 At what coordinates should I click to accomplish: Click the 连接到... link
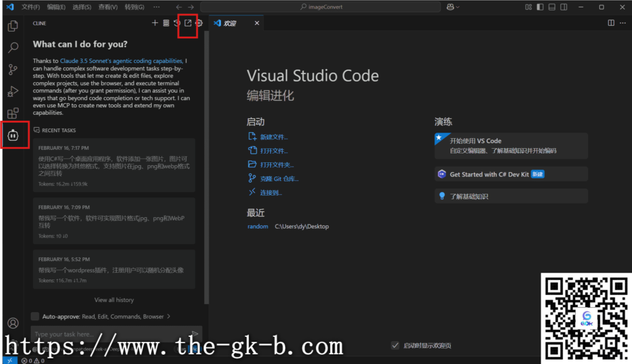pos(271,192)
